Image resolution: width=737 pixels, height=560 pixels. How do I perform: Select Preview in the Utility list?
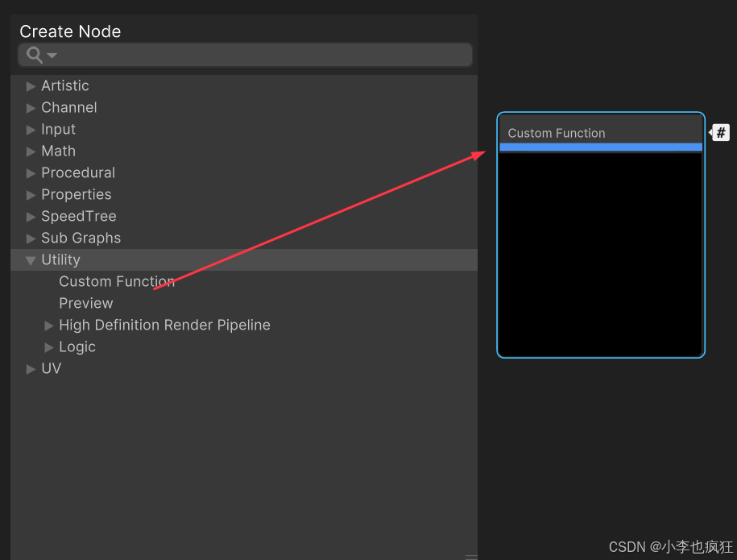tap(86, 303)
